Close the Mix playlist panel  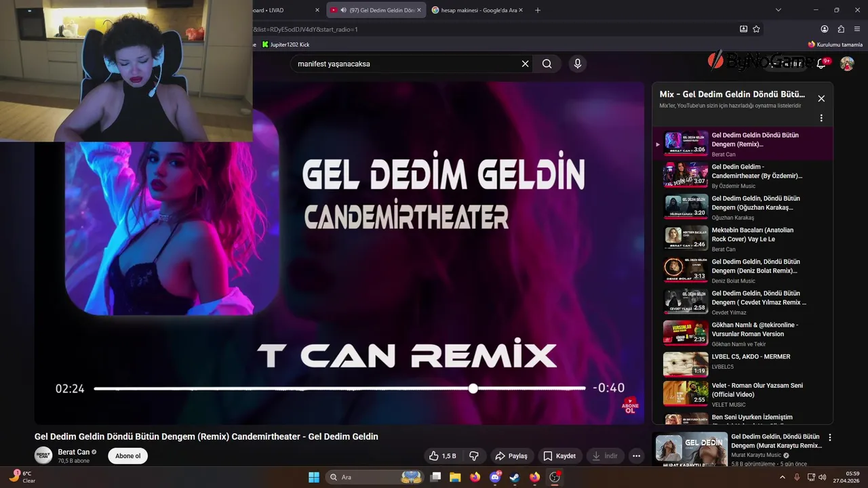(x=821, y=98)
